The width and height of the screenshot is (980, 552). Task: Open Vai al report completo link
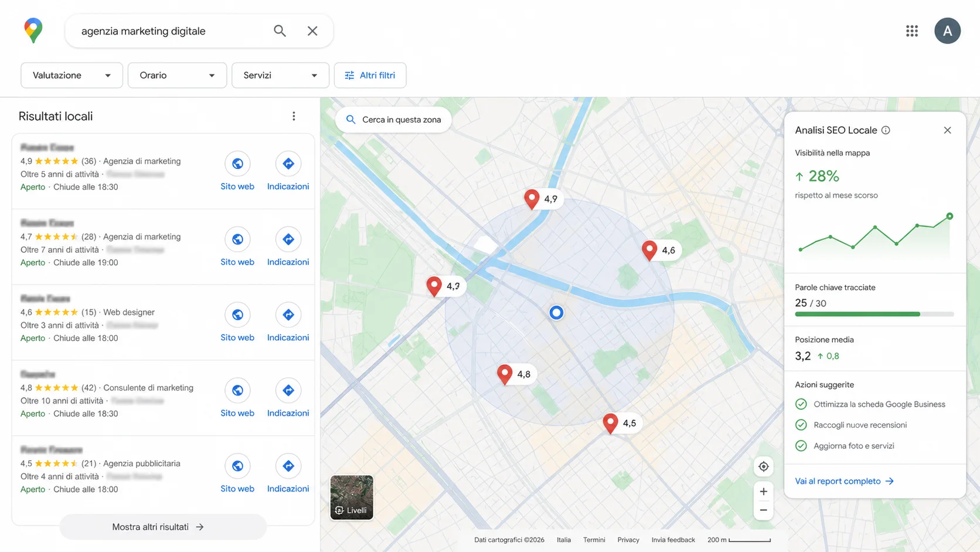pos(844,481)
